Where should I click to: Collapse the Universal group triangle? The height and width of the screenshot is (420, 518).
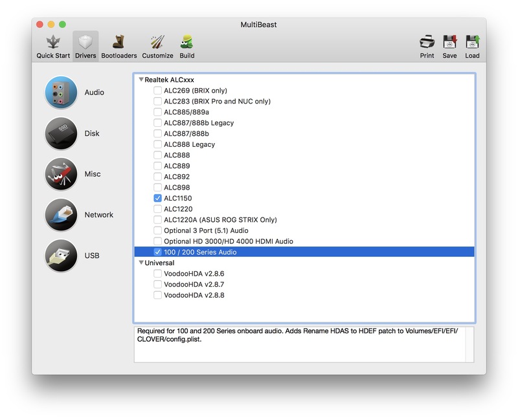[x=141, y=263]
